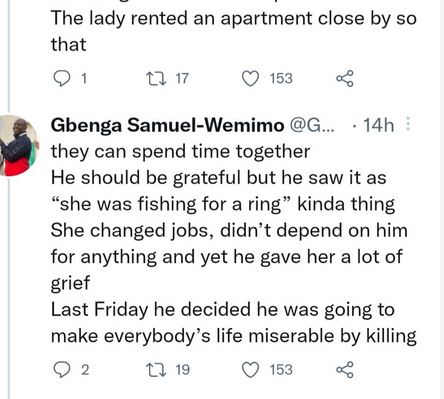The height and width of the screenshot is (399, 444).
Task: Open the 14h timestamp of the tweet
Action: [x=378, y=125]
